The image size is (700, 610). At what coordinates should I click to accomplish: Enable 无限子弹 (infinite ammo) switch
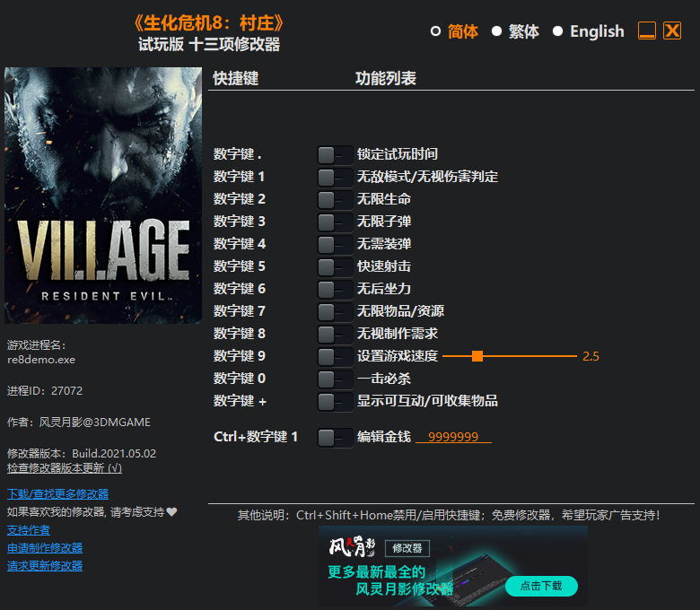[335, 222]
